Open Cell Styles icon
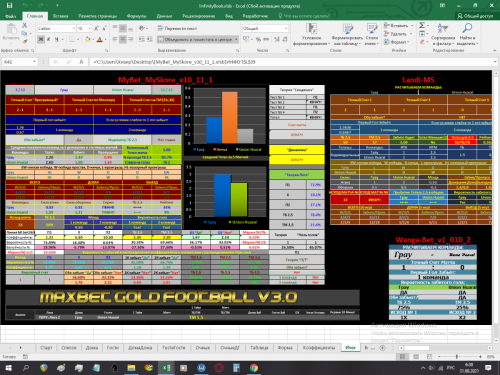Screen dimensions: 500x375 [372, 29]
